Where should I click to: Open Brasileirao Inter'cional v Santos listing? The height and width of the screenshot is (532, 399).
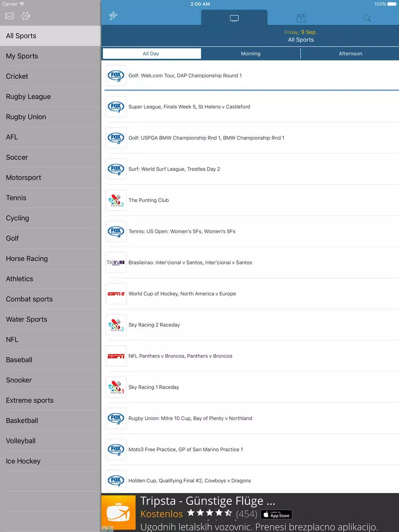click(x=250, y=263)
